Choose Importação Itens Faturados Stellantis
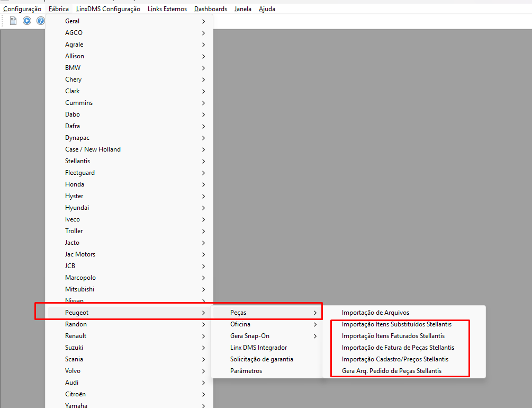532x408 pixels. click(404, 335)
